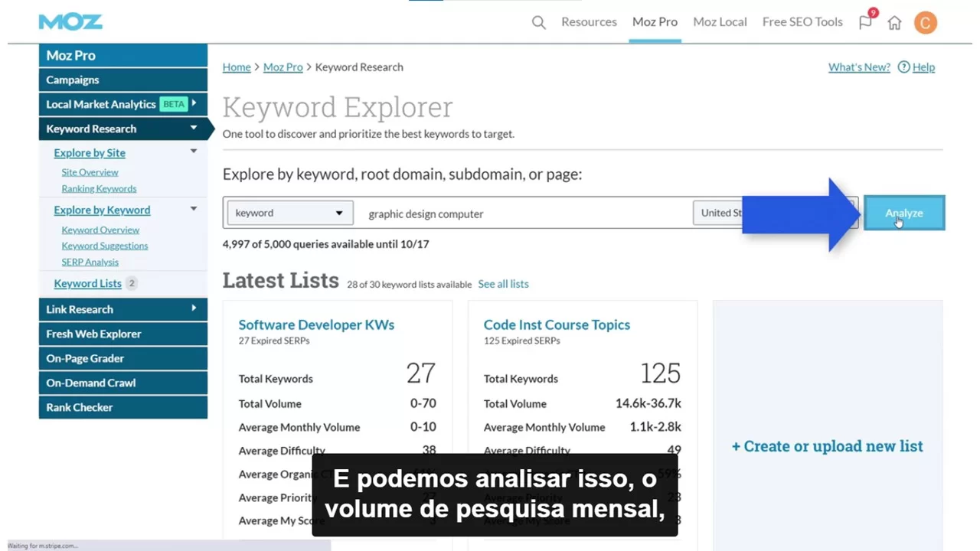Open Site Overview link
This screenshot has height=551, width=980.
(x=90, y=172)
